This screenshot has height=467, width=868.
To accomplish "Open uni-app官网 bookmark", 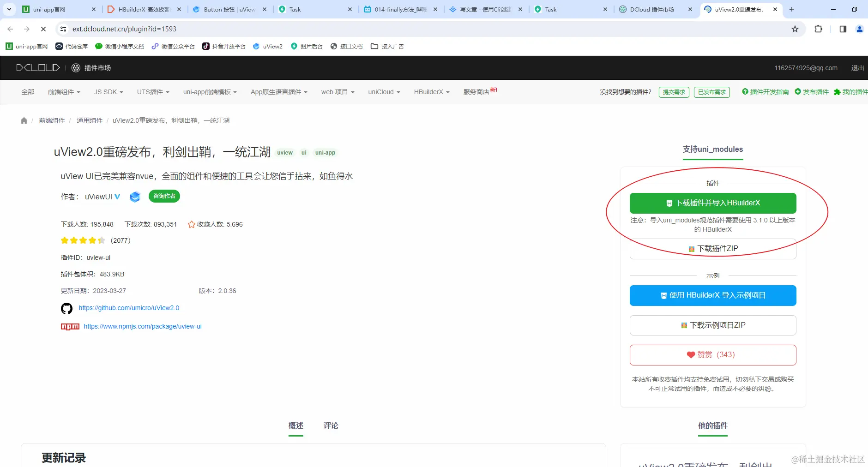I will tap(27, 46).
